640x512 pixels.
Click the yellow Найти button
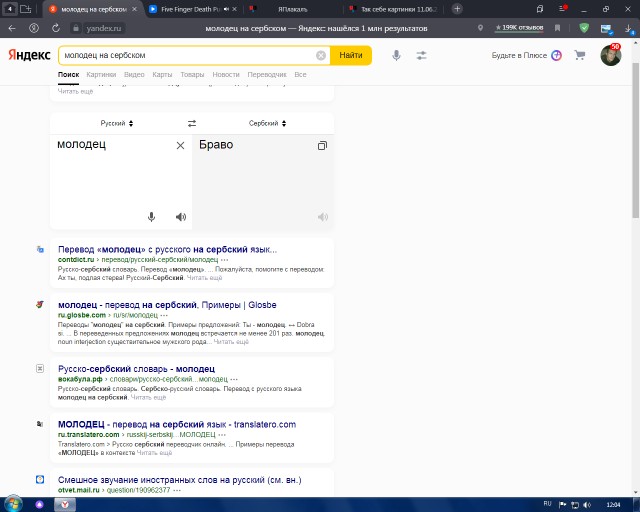(x=351, y=55)
